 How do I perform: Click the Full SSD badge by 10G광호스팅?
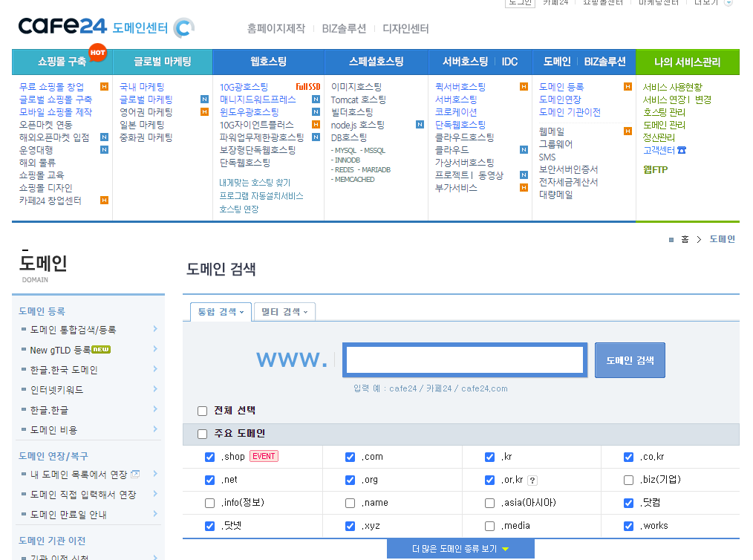(x=308, y=87)
